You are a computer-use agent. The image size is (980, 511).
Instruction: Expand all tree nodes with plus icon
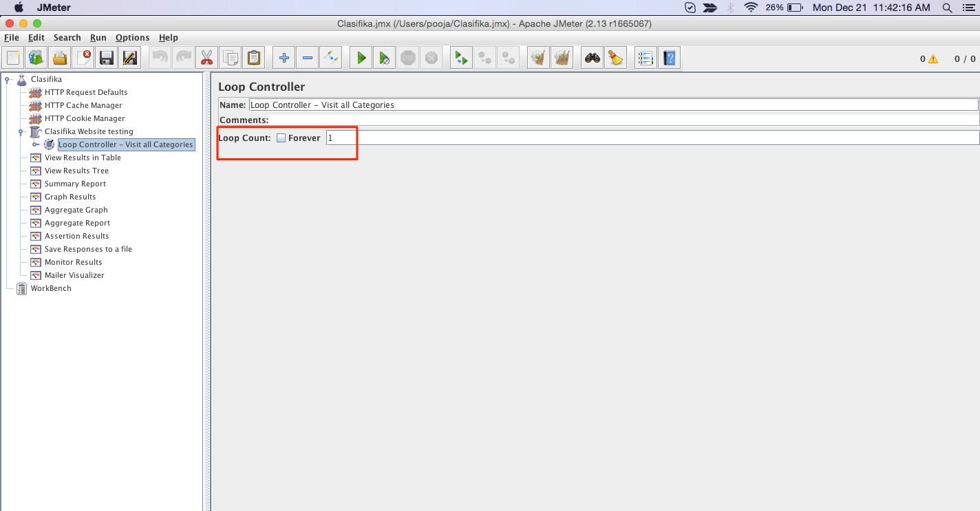coord(284,58)
